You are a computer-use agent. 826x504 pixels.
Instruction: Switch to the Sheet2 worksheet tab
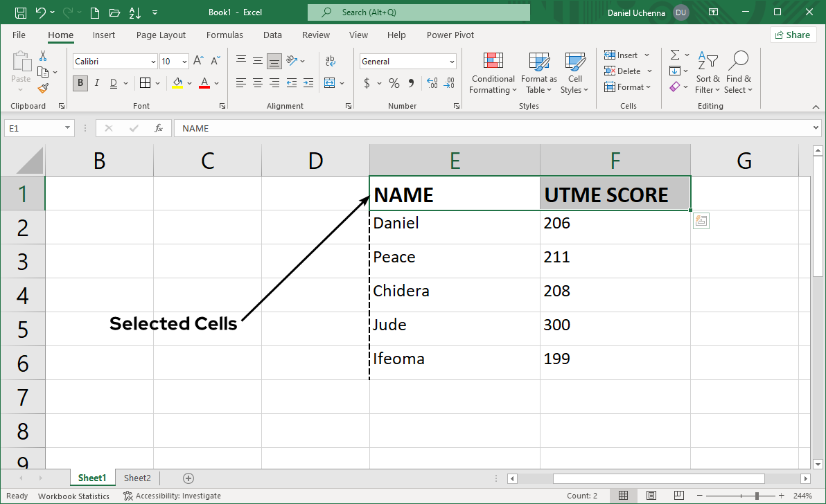[x=137, y=478]
